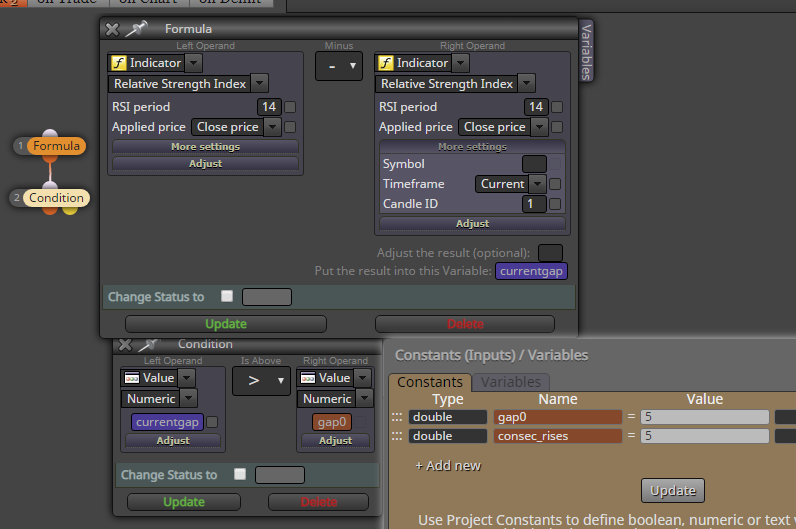Switch to the Variables tab

511,382
